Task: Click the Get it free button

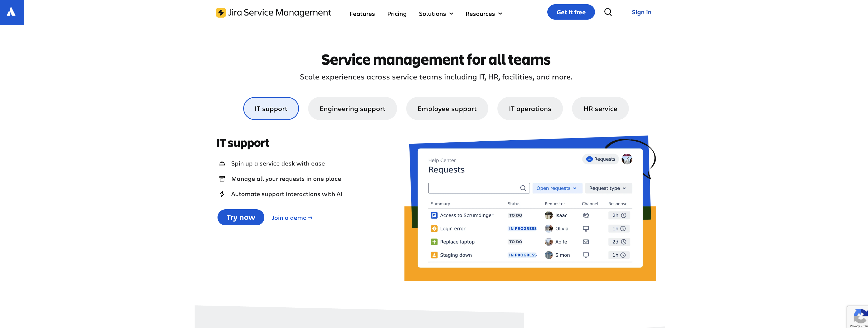Action: tap(571, 12)
